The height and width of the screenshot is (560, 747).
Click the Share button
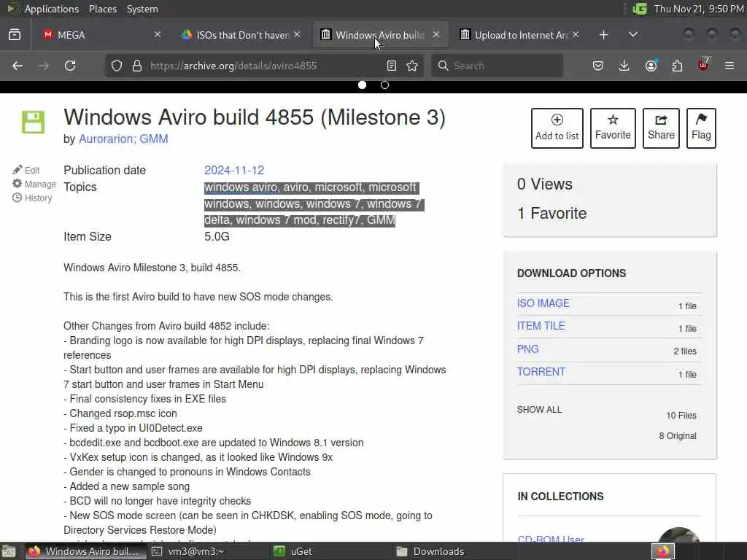661,128
